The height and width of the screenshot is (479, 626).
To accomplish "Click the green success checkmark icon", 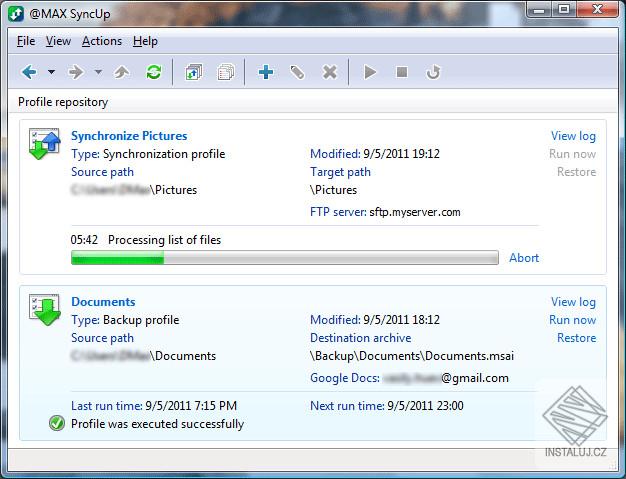I will coord(57,423).
